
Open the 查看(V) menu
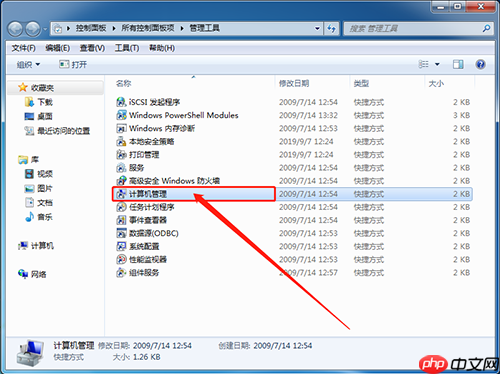pos(92,48)
